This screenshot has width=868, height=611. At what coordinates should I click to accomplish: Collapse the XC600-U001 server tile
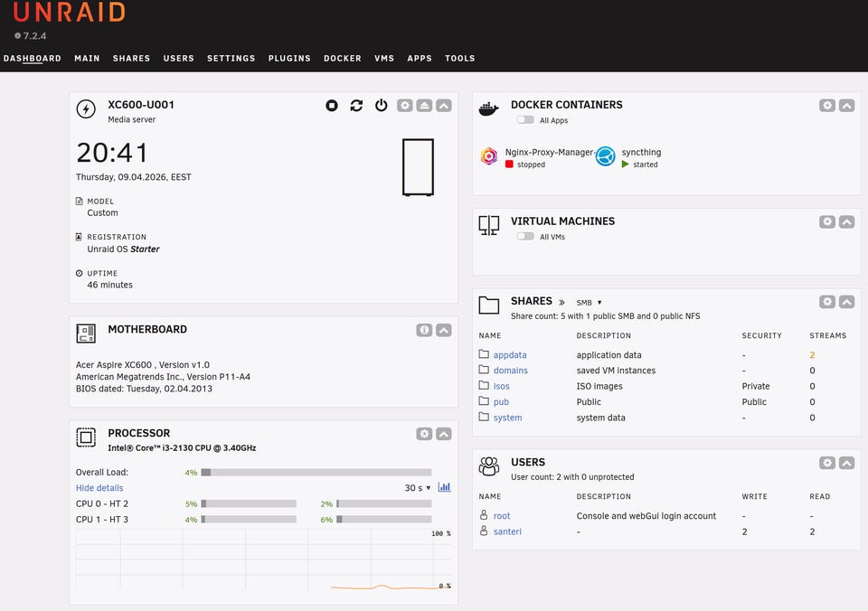click(443, 105)
